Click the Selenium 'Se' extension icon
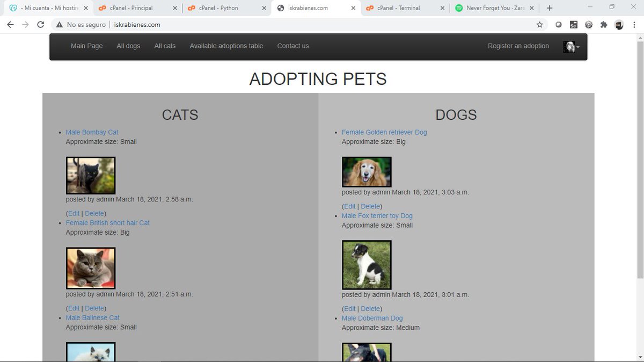Screen dimensions: 644x362 tap(574, 25)
